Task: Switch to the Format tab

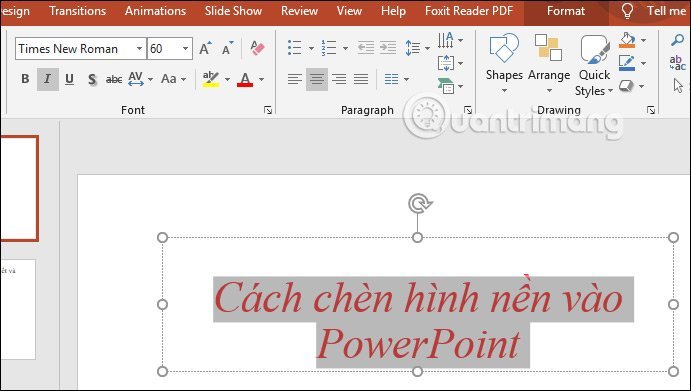Action: tap(566, 11)
